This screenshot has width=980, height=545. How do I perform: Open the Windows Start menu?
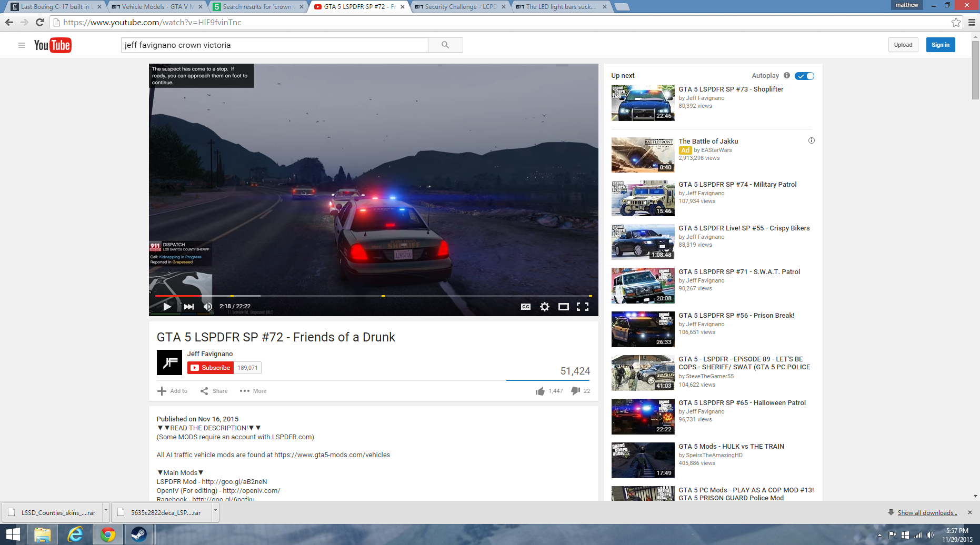coord(13,534)
